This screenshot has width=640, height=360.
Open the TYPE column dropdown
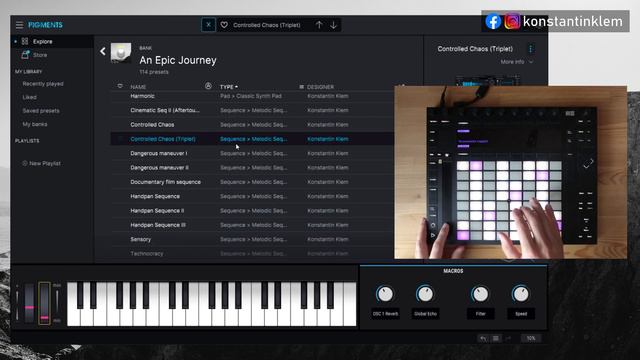[229, 87]
